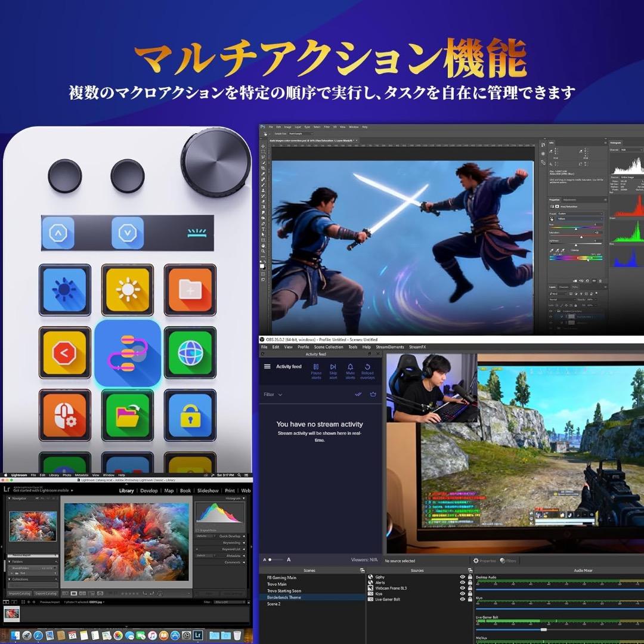Hide the Kiyo source in OBS

coord(463,593)
